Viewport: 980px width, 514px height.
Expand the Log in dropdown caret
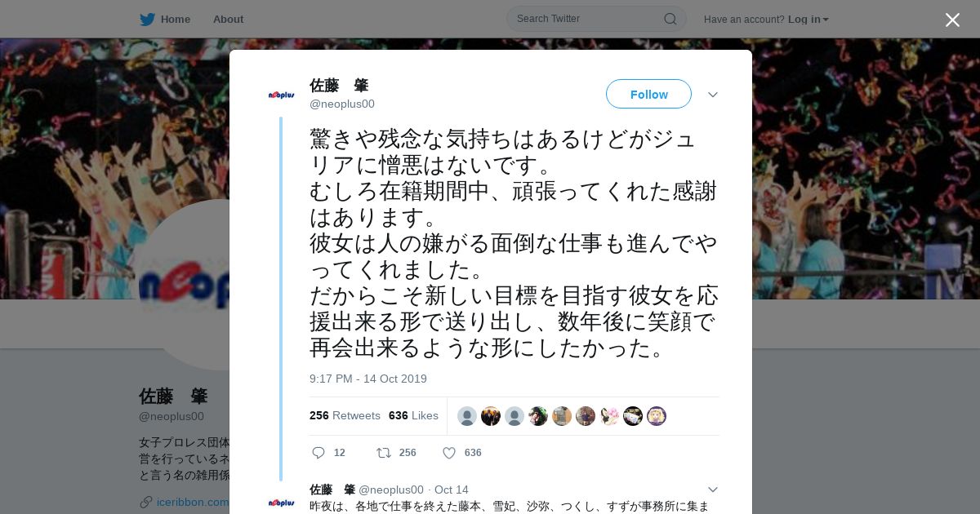(x=826, y=20)
